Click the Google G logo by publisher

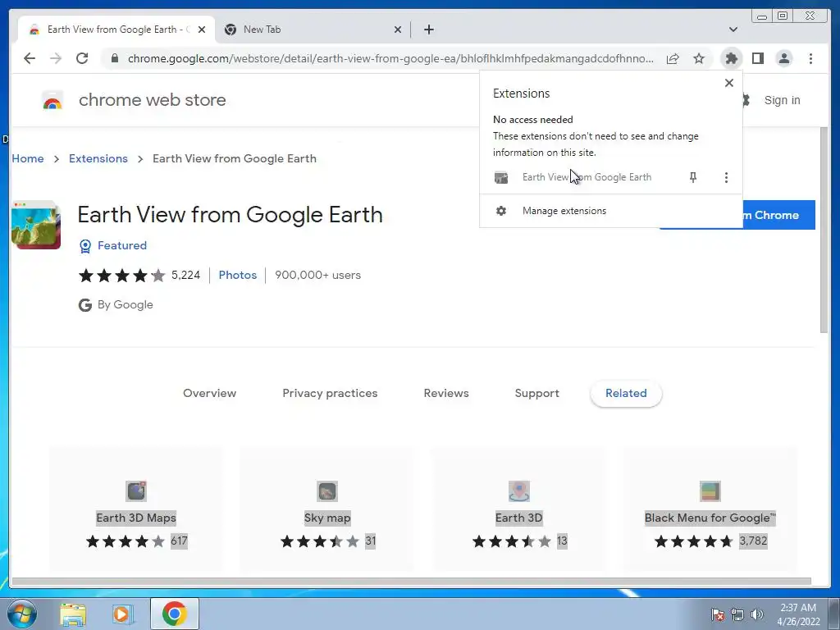tap(85, 305)
